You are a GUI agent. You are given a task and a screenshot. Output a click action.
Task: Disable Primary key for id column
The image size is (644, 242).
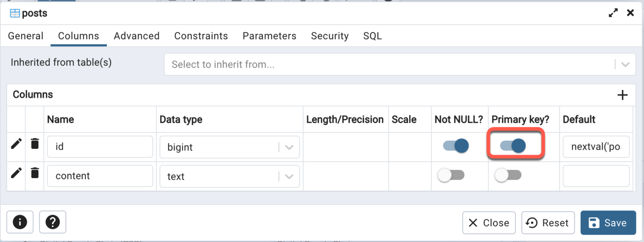tap(513, 146)
